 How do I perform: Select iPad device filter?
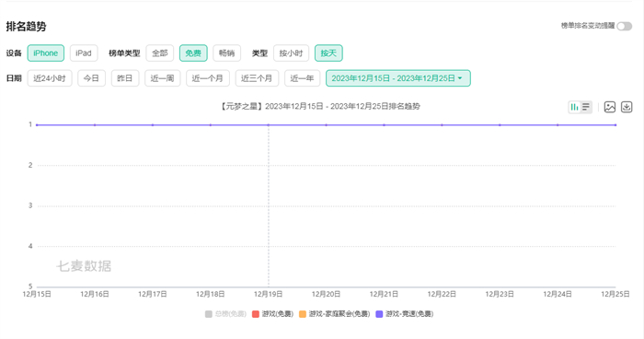click(84, 53)
